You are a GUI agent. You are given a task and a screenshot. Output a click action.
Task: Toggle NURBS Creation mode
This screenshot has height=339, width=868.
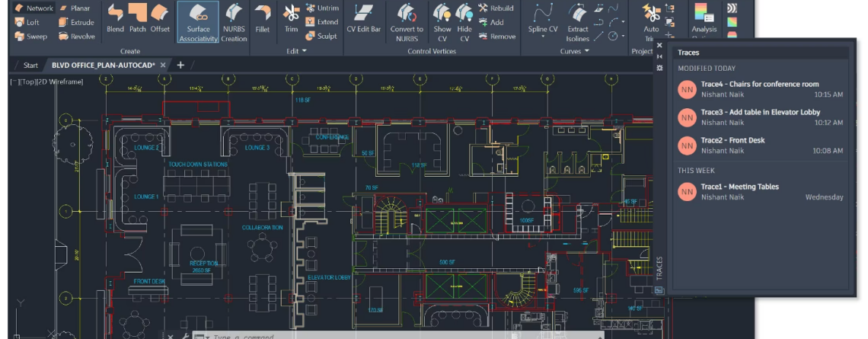tap(234, 21)
